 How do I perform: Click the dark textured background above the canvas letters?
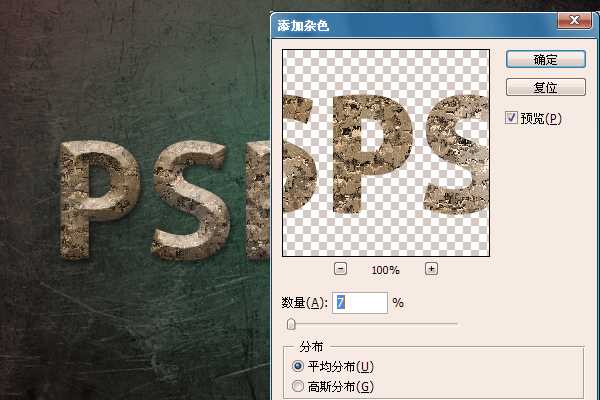pyautogui.click(x=130, y=70)
